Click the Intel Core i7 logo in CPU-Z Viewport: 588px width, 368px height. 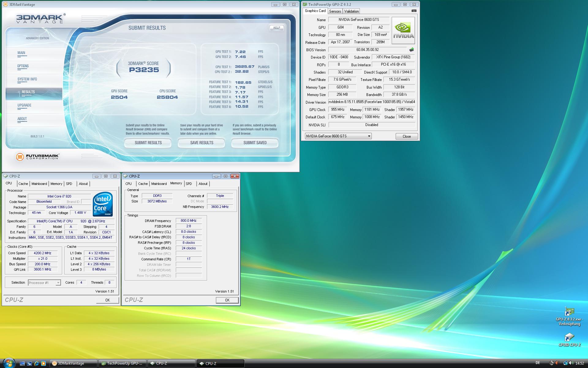[x=103, y=204]
